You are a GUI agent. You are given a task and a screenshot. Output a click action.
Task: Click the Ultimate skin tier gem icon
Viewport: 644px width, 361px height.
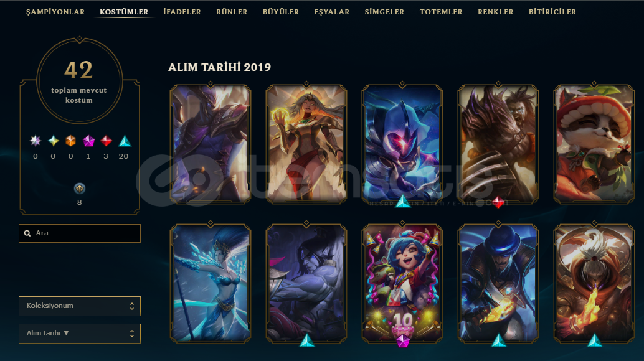click(36, 141)
